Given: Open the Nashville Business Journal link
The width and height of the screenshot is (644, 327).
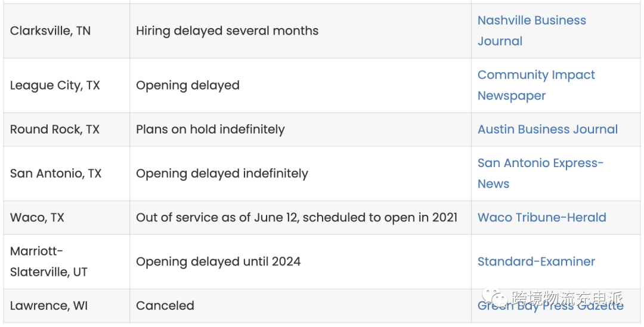Looking at the screenshot, I should click(x=531, y=31).
